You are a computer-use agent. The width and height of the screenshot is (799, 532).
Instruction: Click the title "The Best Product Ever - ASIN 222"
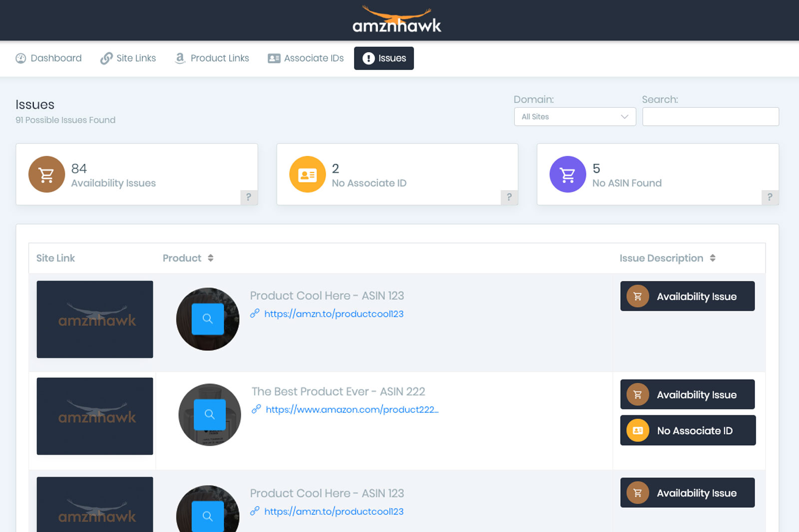(339, 391)
